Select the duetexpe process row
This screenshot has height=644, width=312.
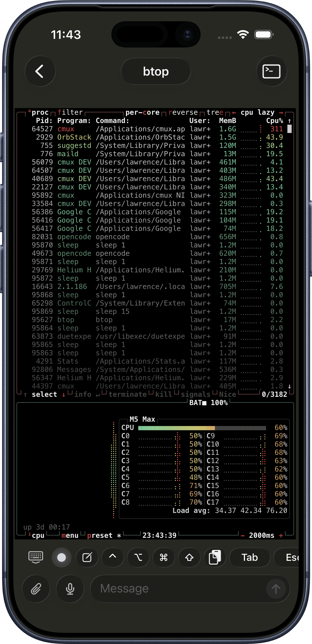click(x=157, y=336)
